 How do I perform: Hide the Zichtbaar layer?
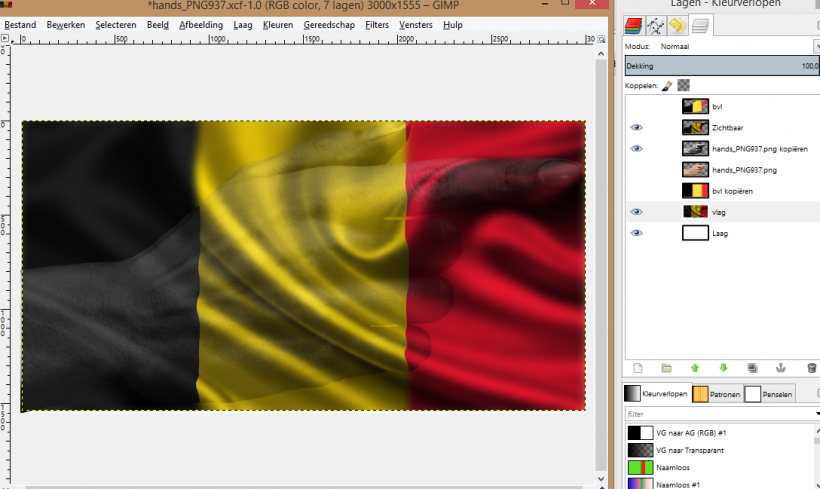click(x=637, y=127)
